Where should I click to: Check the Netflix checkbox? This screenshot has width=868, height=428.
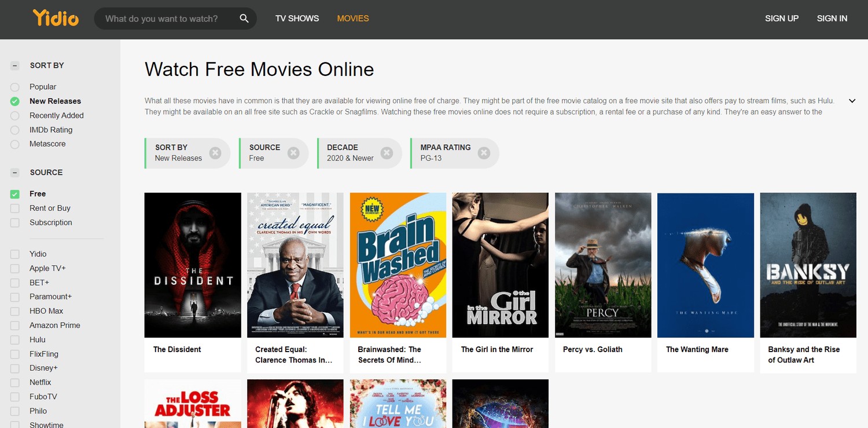[15, 383]
